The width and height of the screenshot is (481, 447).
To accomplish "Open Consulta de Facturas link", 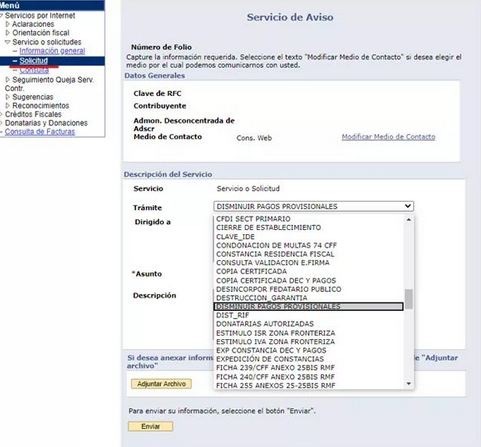I will 40,131.
